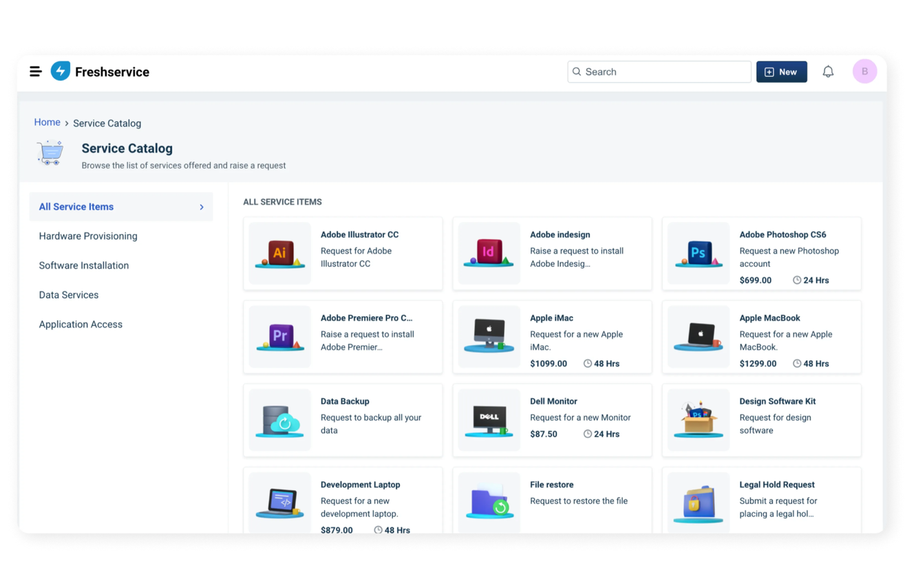Click in the Search field
The image size is (905, 588).
pyautogui.click(x=659, y=72)
